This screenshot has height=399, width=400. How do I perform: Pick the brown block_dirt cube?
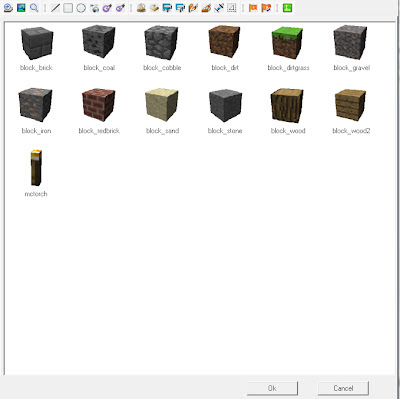point(224,41)
